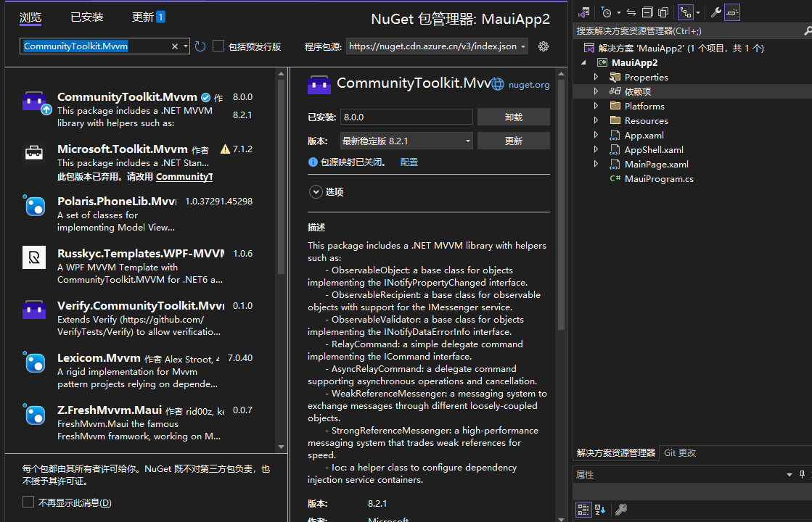Screen dimensions: 812x522
Task: Expand the Properties folder node
Action: [596, 77]
